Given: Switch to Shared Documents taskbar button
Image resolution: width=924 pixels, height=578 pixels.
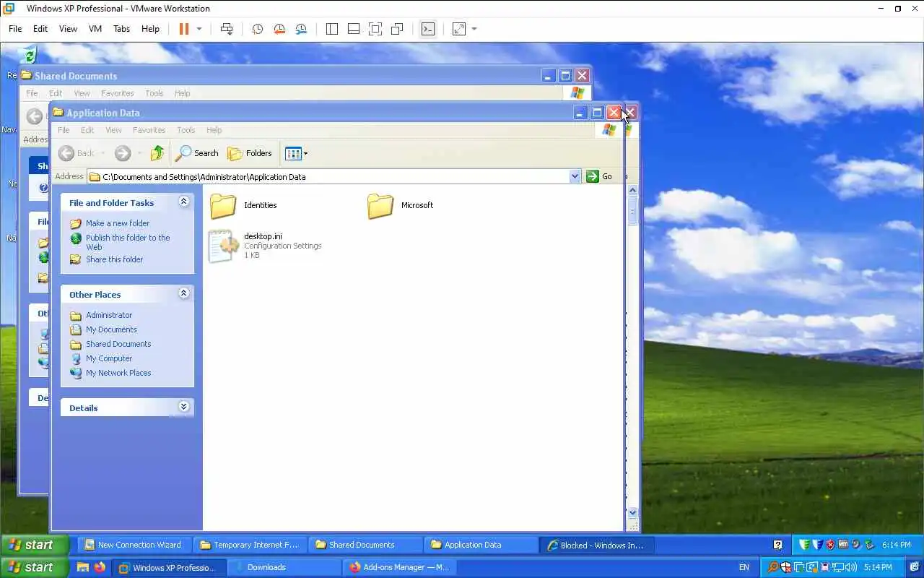Looking at the screenshot, I should [366, 545].
